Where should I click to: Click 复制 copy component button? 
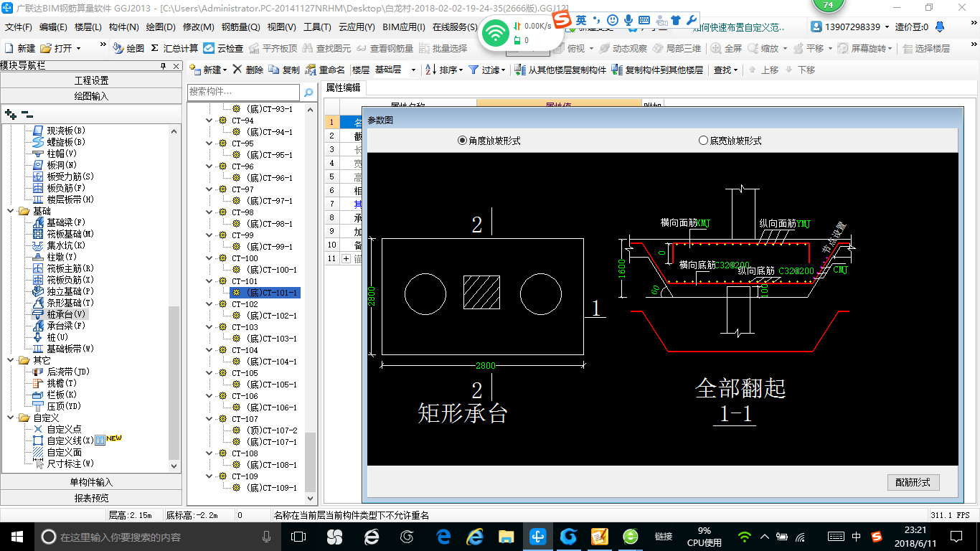(284, 70)
